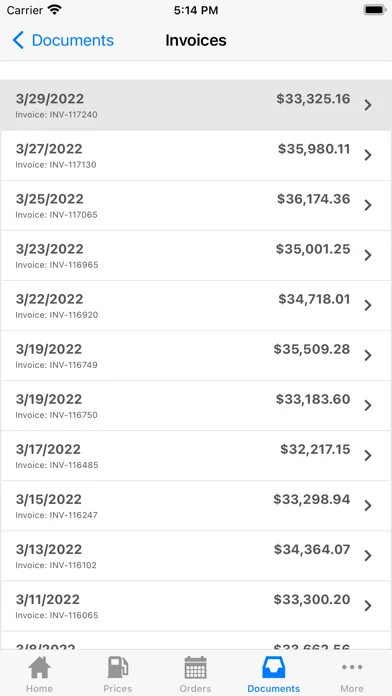Open the Orders calendar icon
Image resolution: width=392 pixels, height=696 pixels.
195,667
